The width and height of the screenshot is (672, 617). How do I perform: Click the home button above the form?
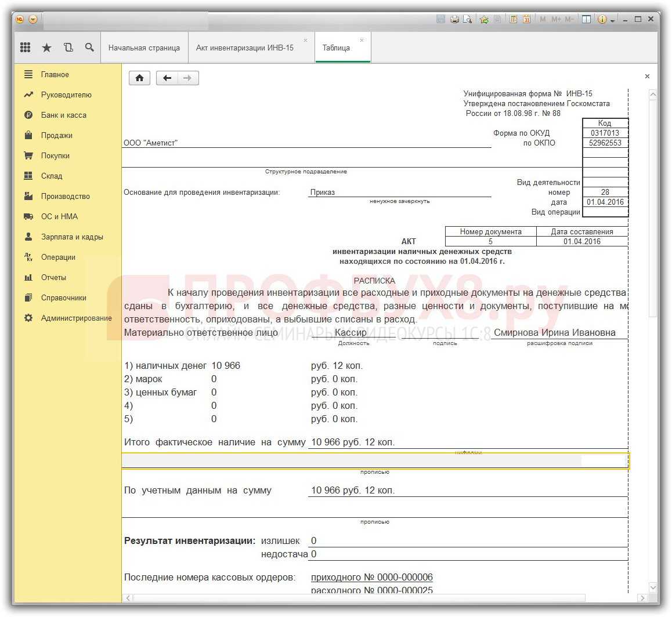pyautogui.click(x=139, y=78)
